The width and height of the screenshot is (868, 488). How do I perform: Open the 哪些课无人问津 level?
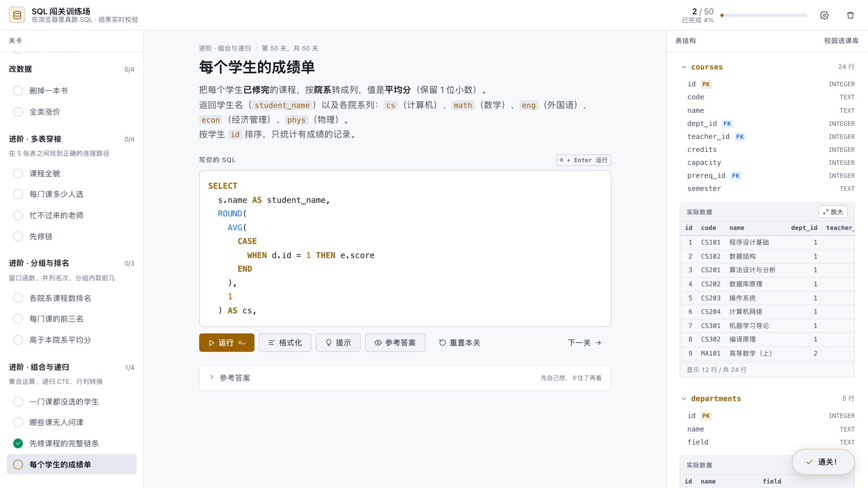pos(72,422)
